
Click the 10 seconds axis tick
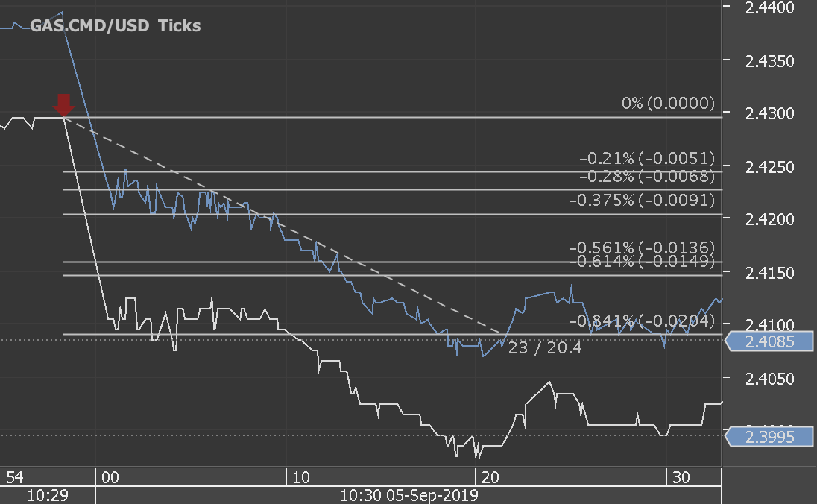(300, 477)
